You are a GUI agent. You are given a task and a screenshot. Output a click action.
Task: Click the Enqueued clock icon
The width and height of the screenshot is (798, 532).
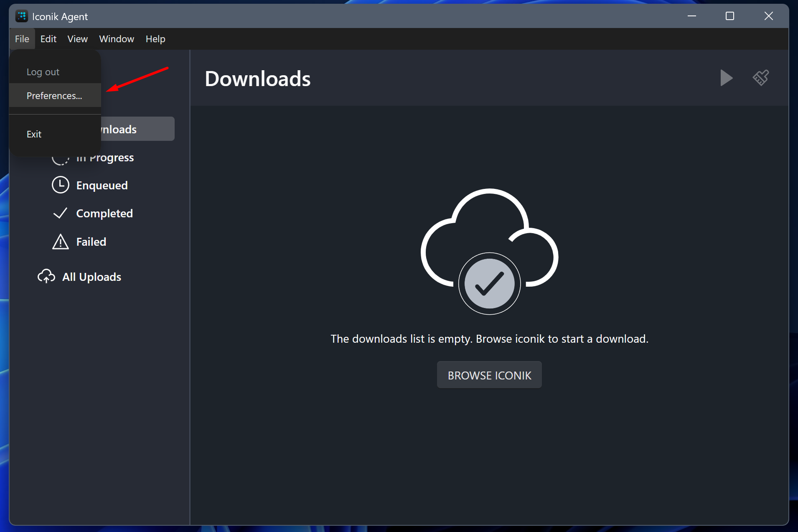point(61,185)
